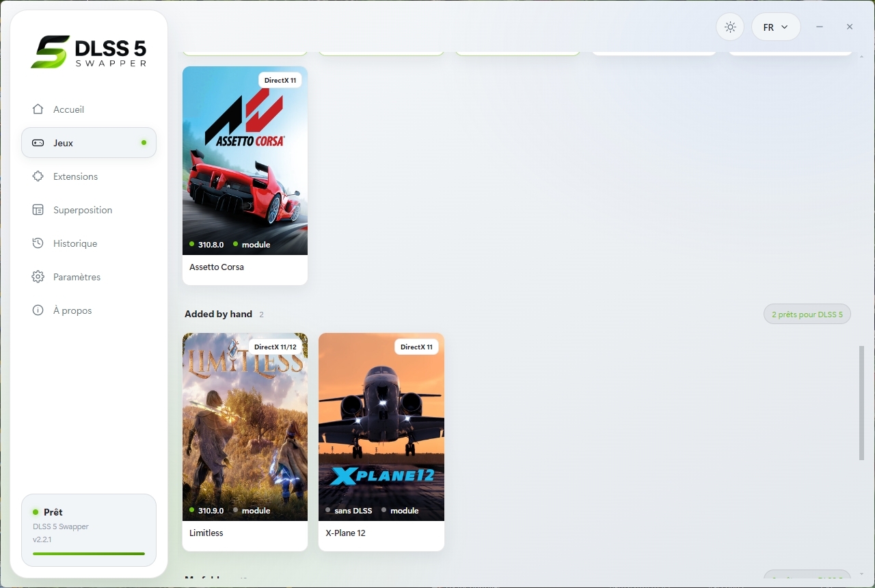
Task: Close the DLSS 5 Swapper window
Action: click(849, 27)
